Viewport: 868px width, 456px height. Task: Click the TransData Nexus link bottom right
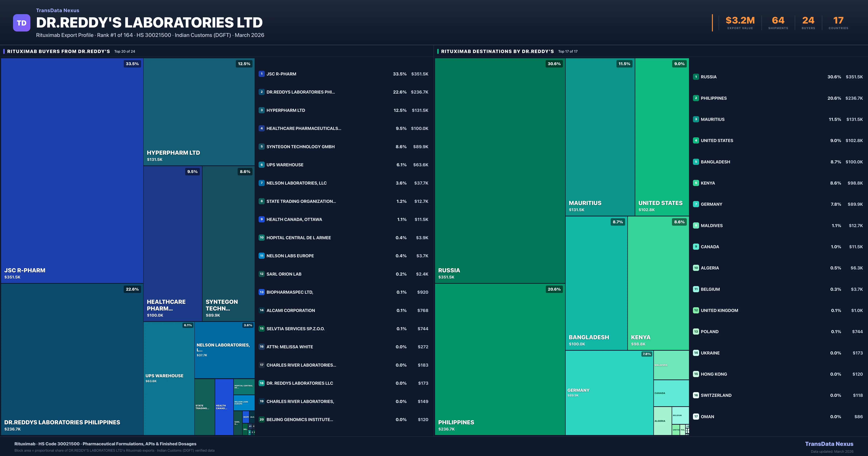[830, 444]
